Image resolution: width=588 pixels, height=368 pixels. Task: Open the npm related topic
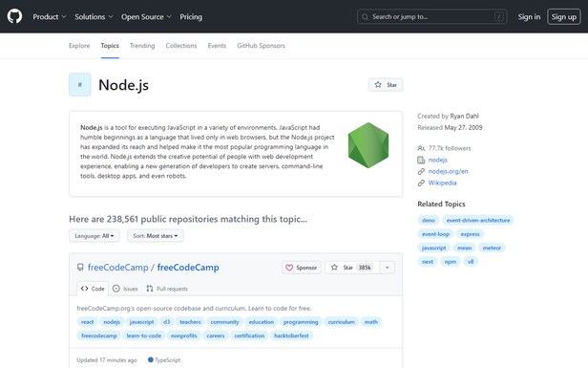(451, 262)
